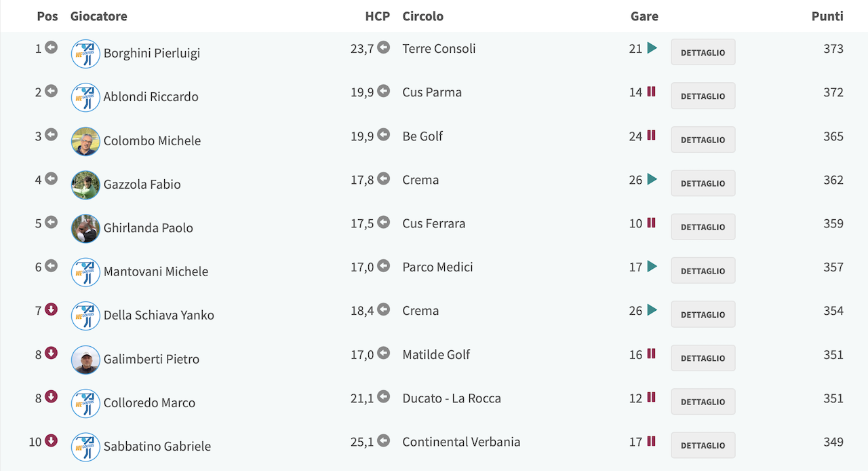
Task: Click the Gare column header
Action: 644,16
